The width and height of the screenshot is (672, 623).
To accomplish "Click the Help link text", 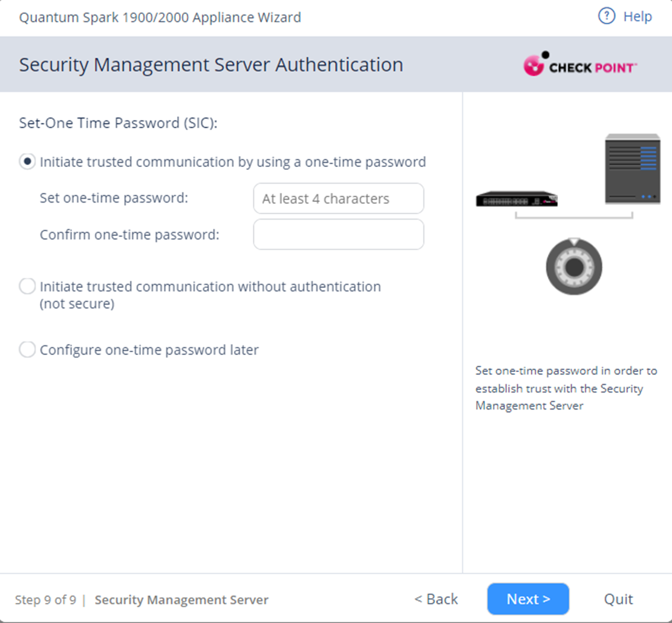I will coord(638,17).
